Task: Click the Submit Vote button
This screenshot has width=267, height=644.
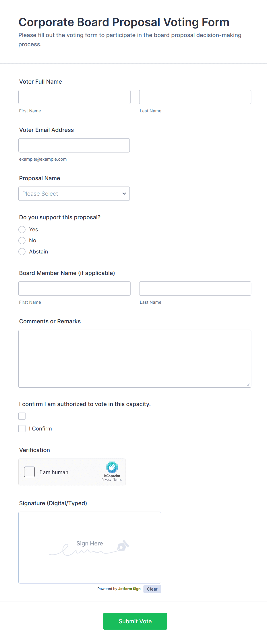Action: [x=135, y=621]
